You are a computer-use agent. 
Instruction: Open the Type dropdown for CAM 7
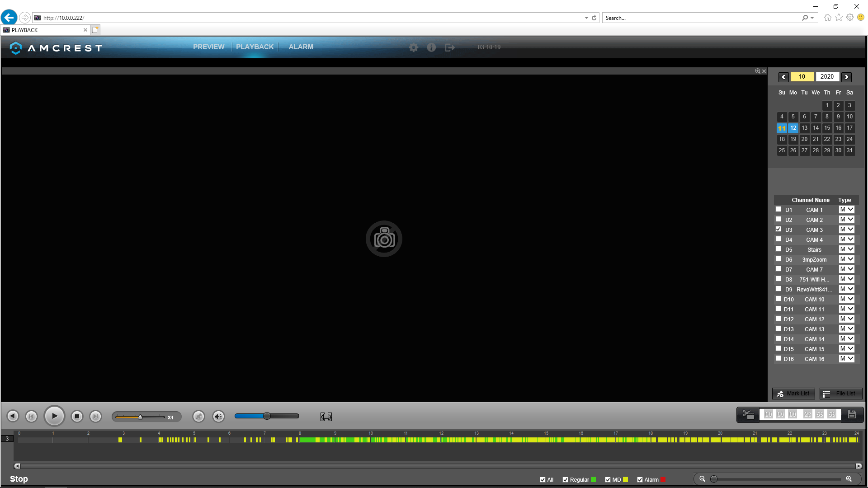click(846, 269)
